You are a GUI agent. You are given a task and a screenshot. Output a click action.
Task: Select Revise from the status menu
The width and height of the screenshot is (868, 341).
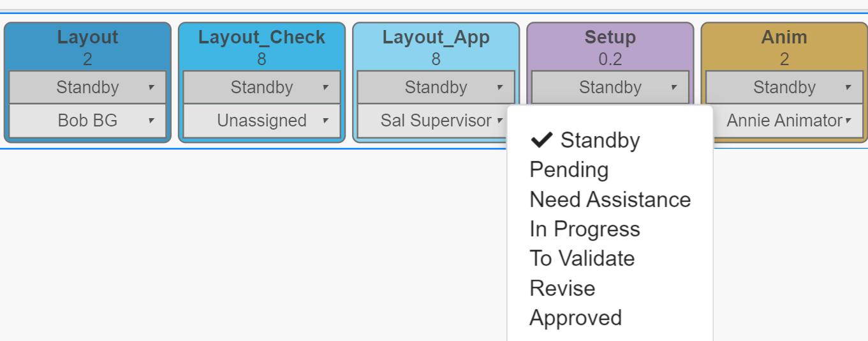[562, 288]
